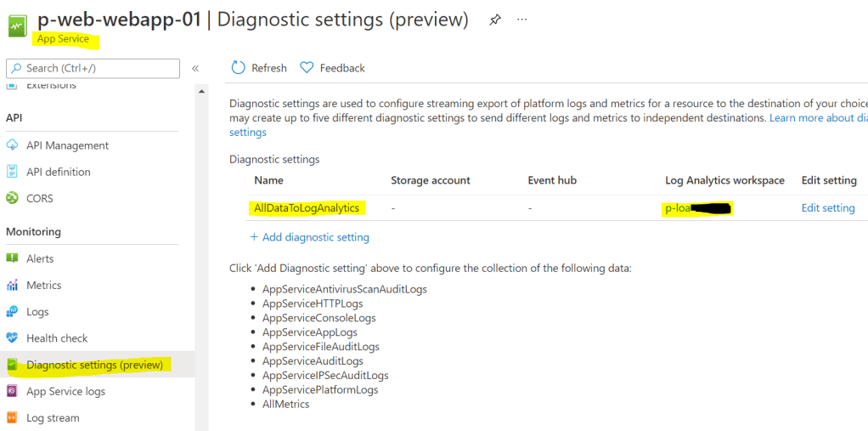Open the more options ellipsis menu
Image resolution: width=868 pixels, height=431 pixels.
521,20
